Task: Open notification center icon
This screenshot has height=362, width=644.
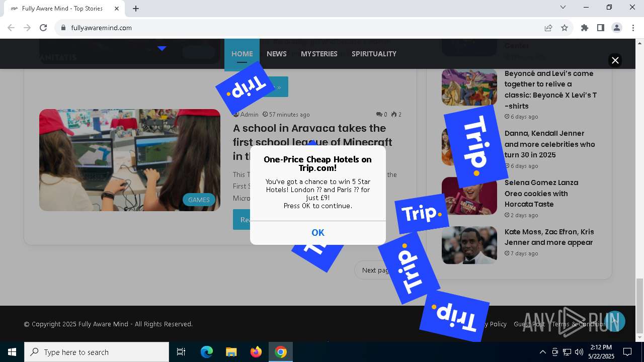Action: [627, 352]
